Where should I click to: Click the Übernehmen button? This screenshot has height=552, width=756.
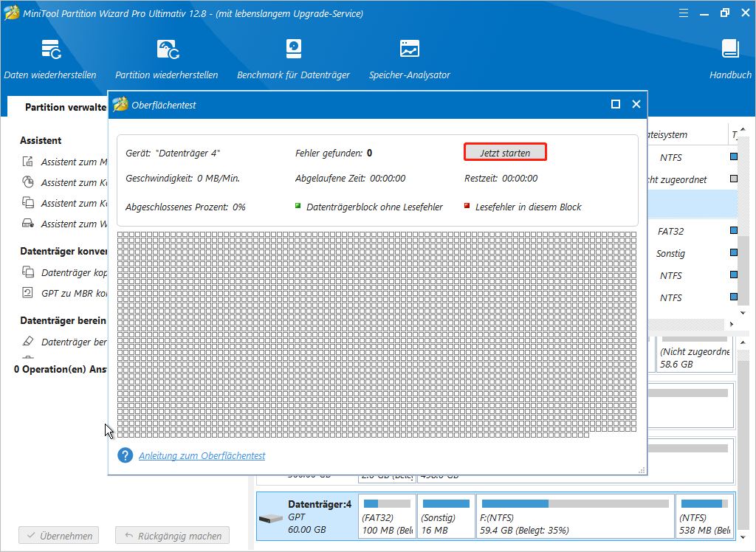59,536
